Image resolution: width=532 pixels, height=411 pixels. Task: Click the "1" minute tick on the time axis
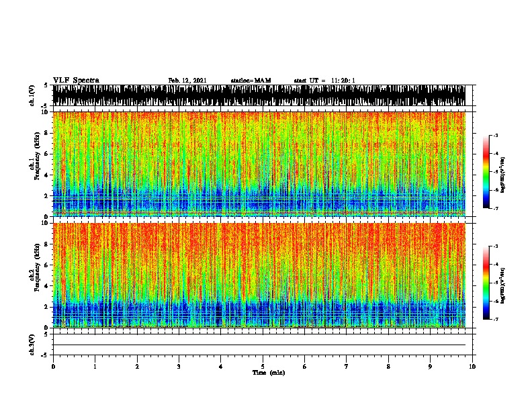(x=95, y=367)
